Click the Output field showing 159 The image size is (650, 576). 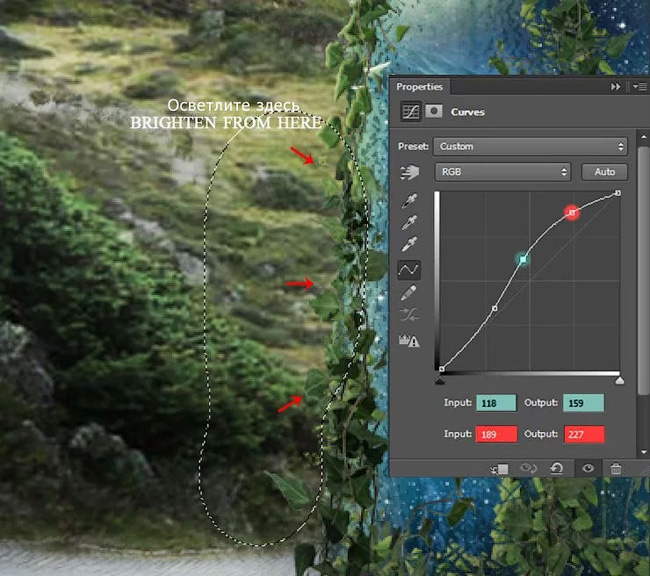point(583,403)
